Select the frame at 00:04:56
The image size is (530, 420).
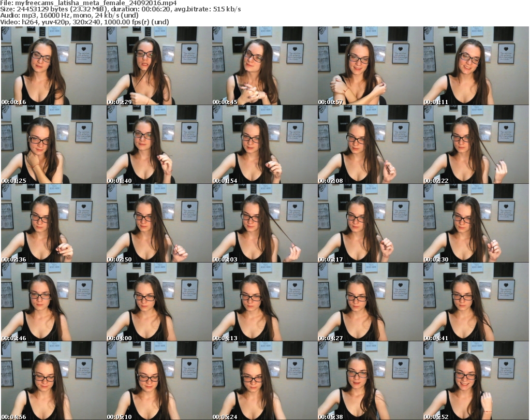point(53,381)
